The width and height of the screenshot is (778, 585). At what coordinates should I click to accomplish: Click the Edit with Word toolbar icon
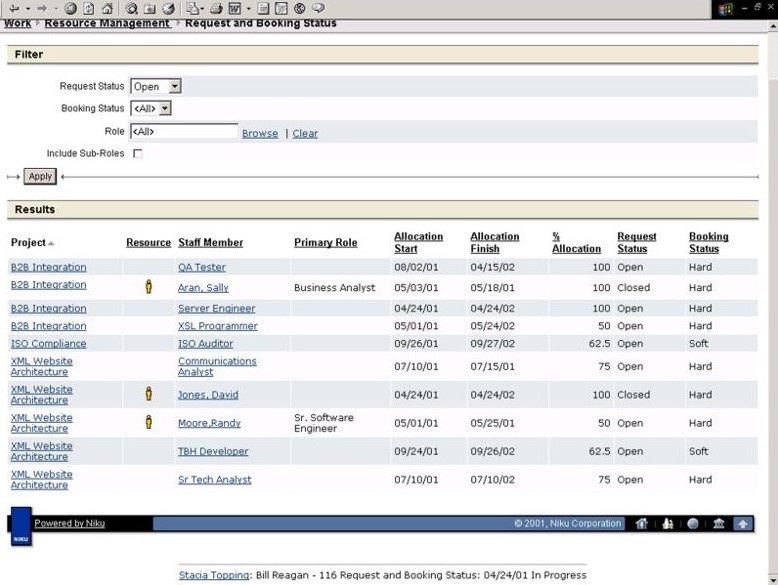click(x=235, y=8)
